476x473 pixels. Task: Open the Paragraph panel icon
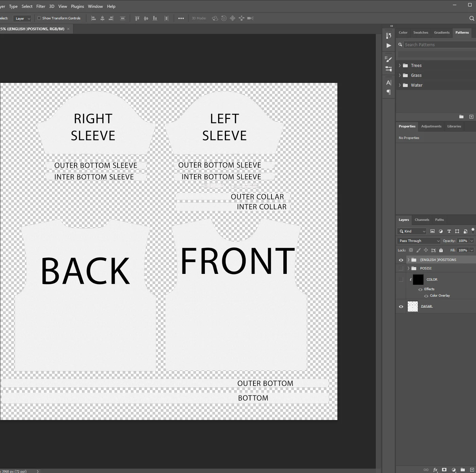click(x=389, y=92)
